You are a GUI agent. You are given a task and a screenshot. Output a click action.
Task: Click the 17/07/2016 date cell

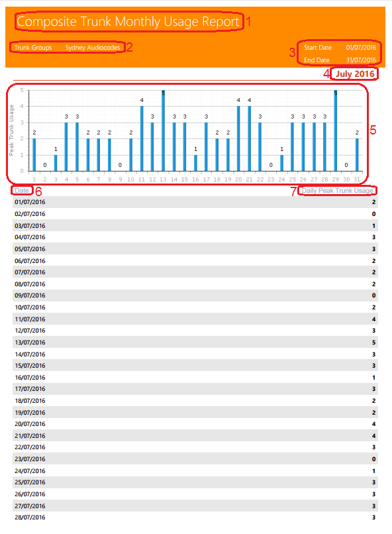tap(30, 389)
